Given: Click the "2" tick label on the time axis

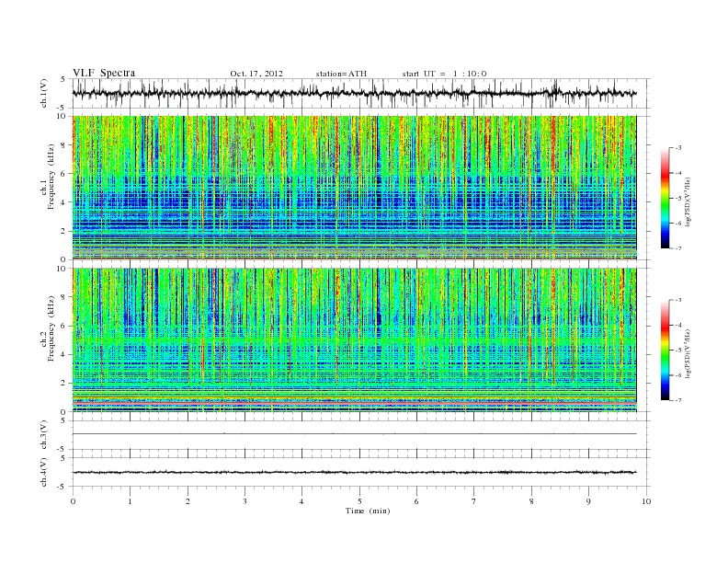Looking at the screenshot, I should pyautogui.click(x=188, y=501).
